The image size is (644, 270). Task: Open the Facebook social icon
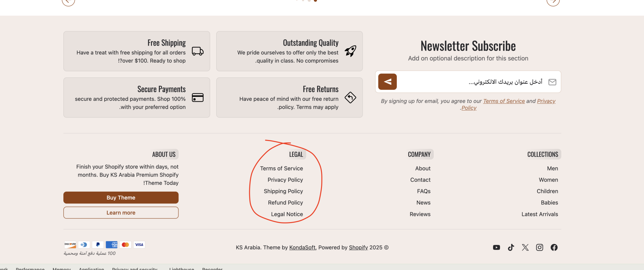(554, 248)
